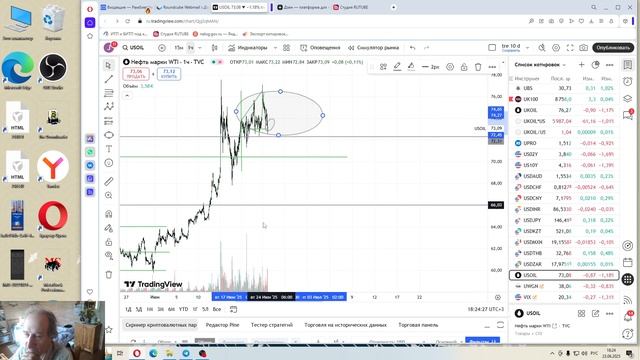Open the alerts clock icon in right sidebar

click(628, 81)
